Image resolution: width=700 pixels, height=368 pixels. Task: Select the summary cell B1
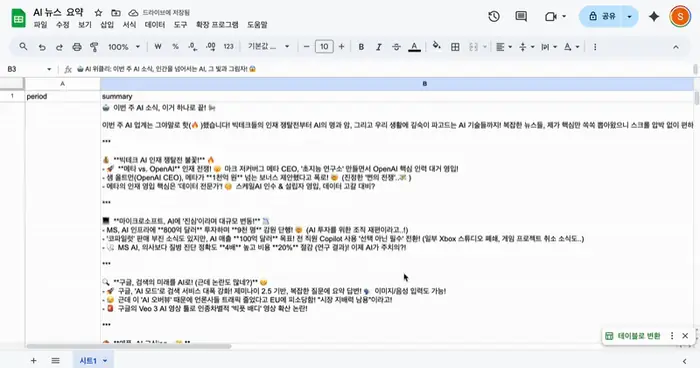coord(397,96)
